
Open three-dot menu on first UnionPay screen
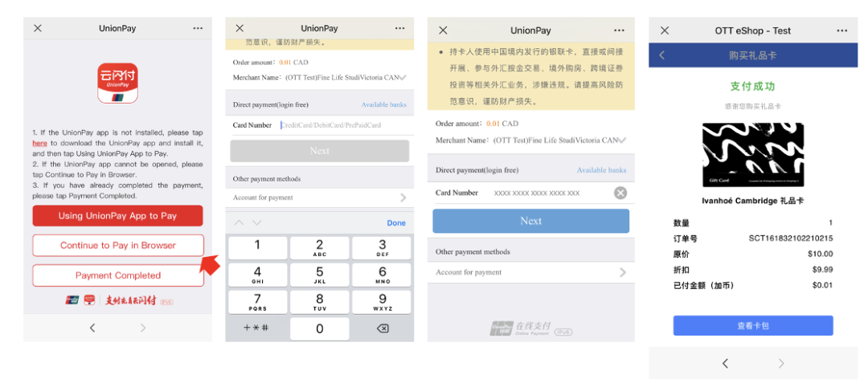click(x=198, y=28)
